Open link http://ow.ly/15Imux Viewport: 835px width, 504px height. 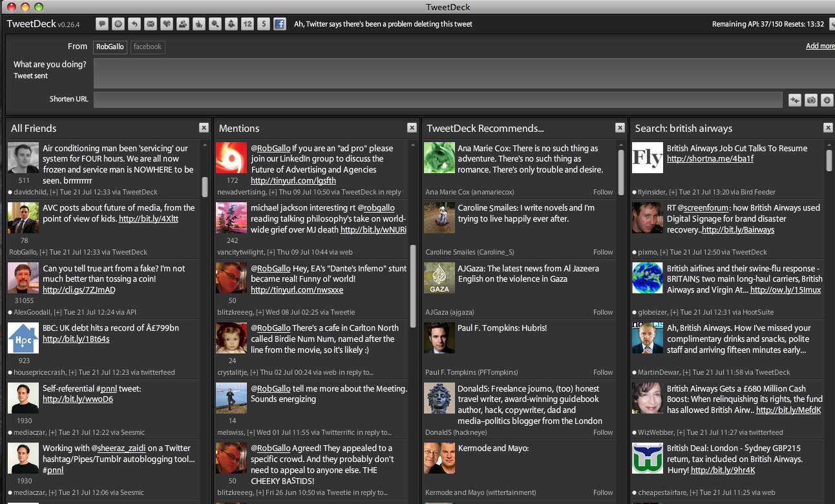point(786,290)
